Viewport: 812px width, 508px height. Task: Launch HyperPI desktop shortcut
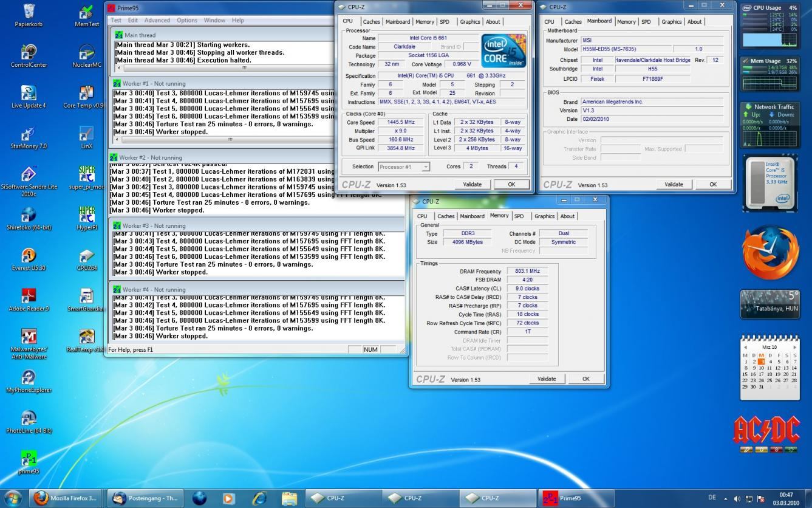[86, 219]
